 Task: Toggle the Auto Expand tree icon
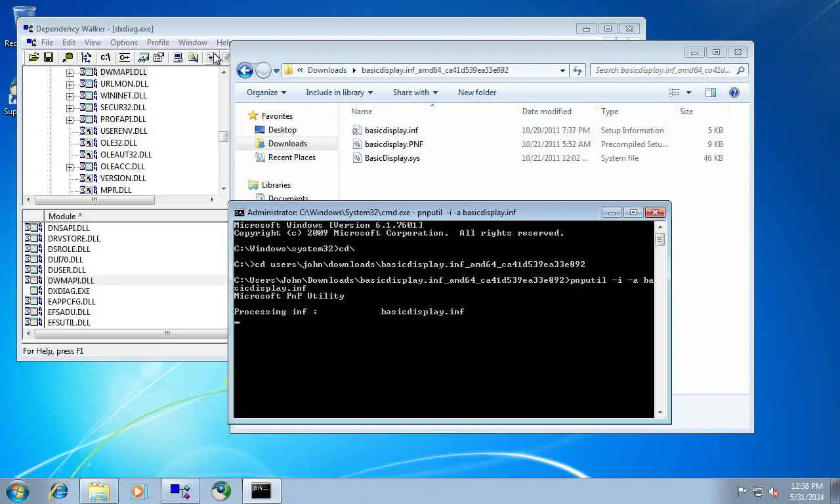[86, 58]
